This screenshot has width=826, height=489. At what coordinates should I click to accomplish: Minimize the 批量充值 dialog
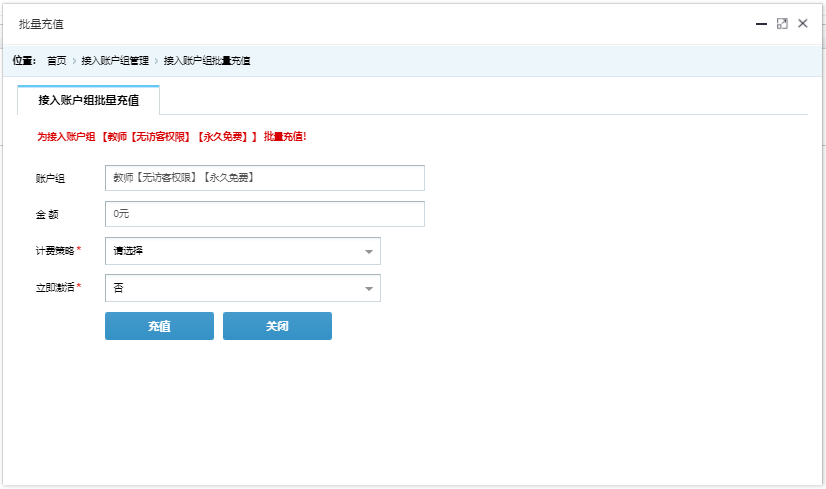[x=761, y=24]
